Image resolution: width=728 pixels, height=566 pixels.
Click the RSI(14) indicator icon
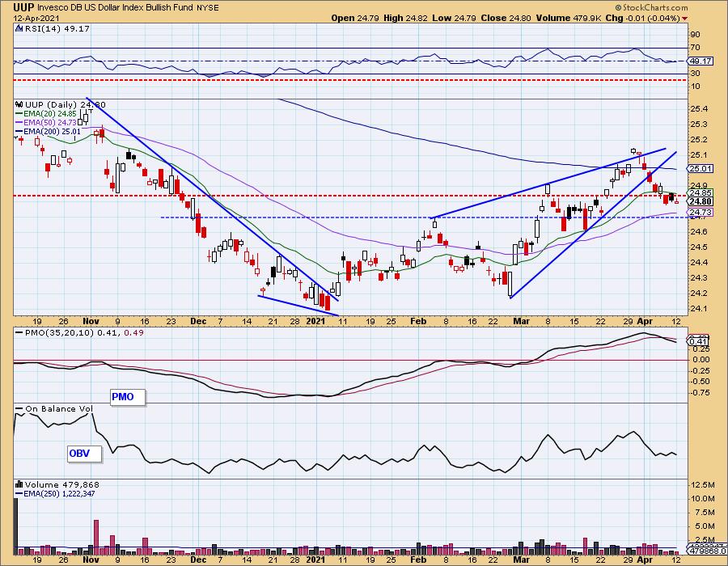pos(19,29)
